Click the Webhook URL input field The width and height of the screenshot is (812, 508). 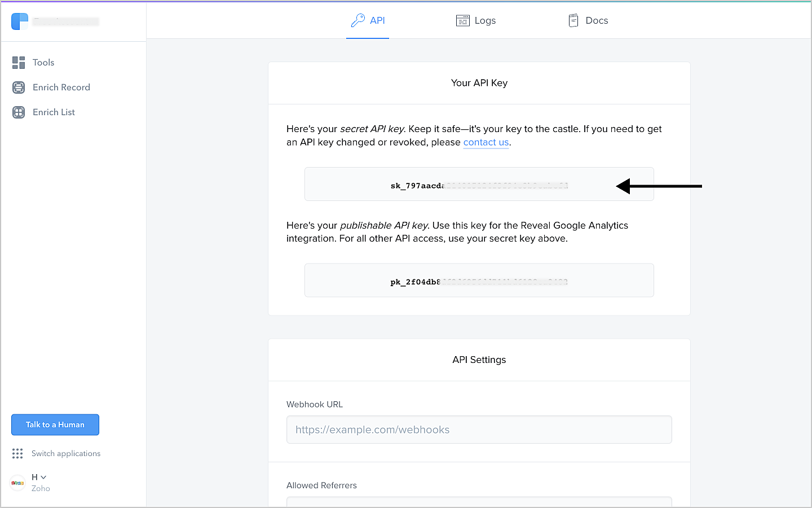click(x=479, y=430)
